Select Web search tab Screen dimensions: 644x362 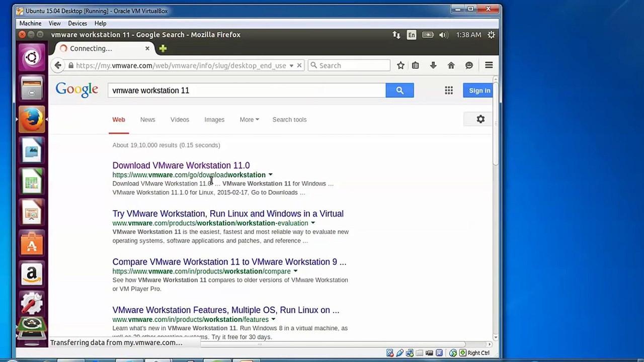(x=119, y=120)
